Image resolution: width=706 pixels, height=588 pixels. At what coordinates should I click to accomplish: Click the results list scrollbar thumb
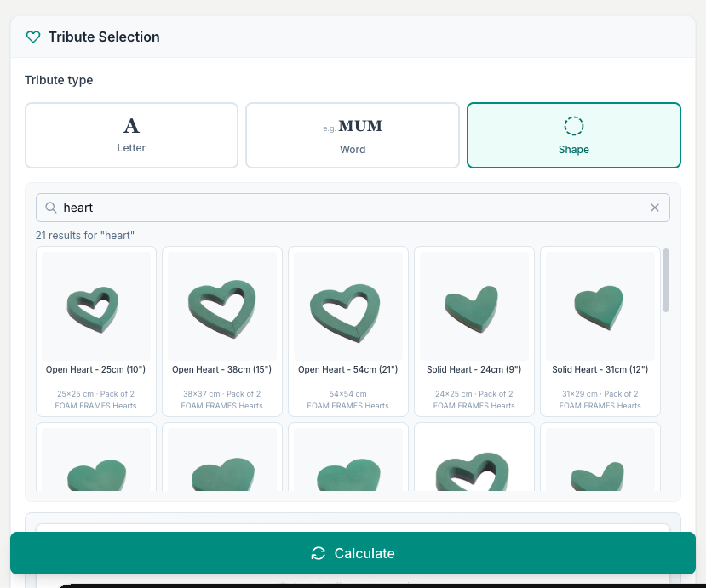[666, 280]
